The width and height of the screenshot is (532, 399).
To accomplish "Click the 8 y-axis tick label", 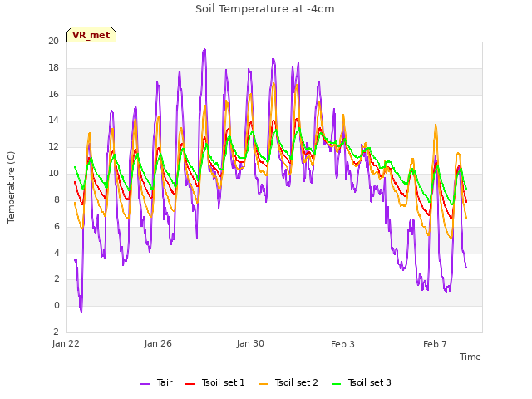I will tap(57, 199).
